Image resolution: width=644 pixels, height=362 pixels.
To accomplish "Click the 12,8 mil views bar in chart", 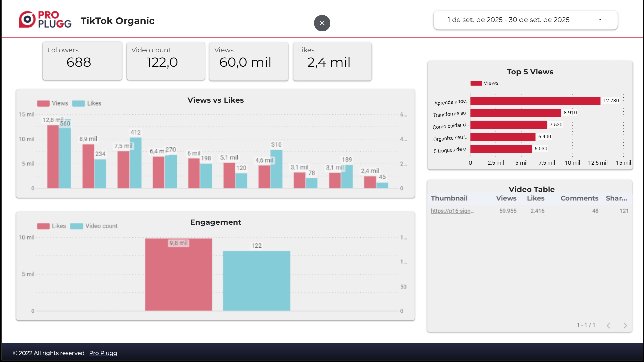I will [x=53, y=157].
